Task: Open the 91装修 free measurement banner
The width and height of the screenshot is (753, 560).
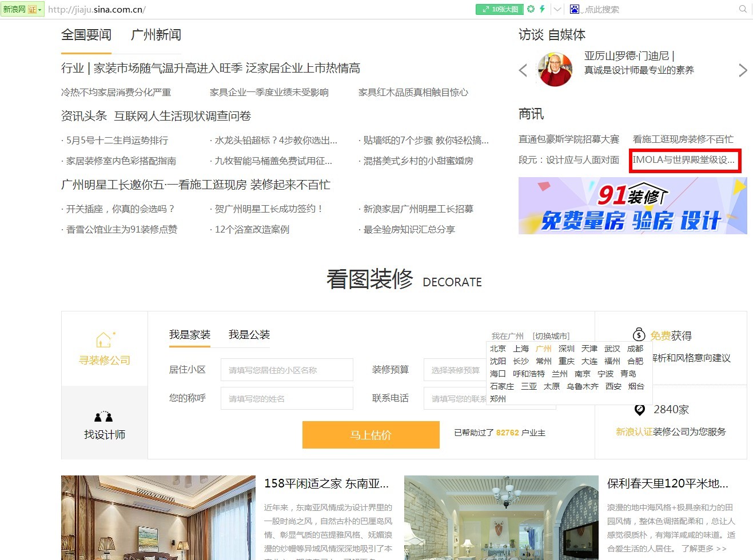Action: tap(632, 206)
